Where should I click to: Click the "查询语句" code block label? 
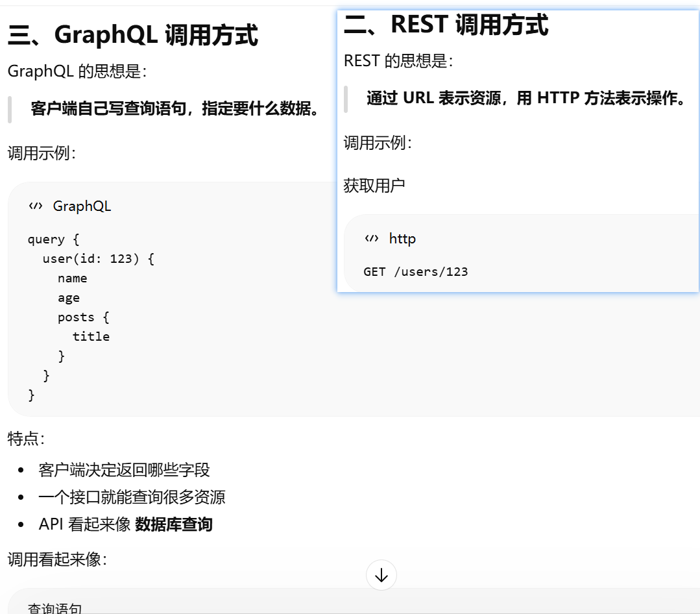click(x=55, y=608)
